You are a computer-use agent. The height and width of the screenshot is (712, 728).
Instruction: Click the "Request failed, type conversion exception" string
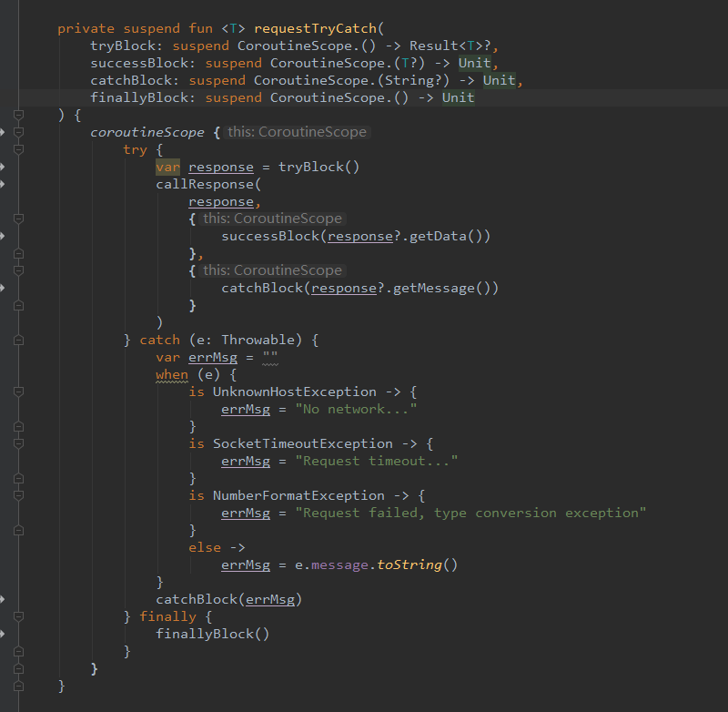(x=470, y=514)
